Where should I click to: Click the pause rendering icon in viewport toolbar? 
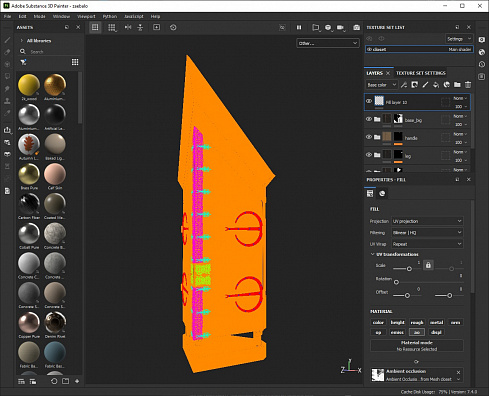click(299, 28)
